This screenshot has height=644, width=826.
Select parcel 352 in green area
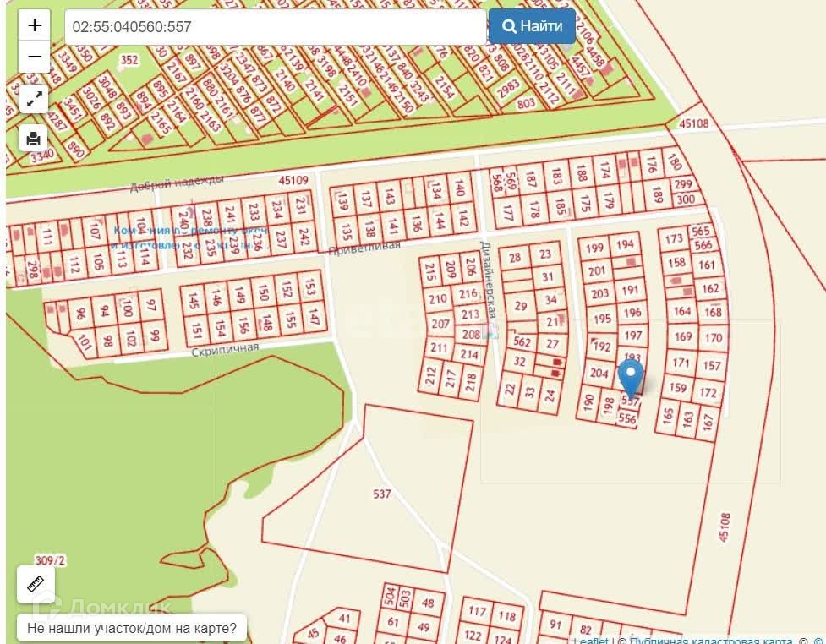129,60
